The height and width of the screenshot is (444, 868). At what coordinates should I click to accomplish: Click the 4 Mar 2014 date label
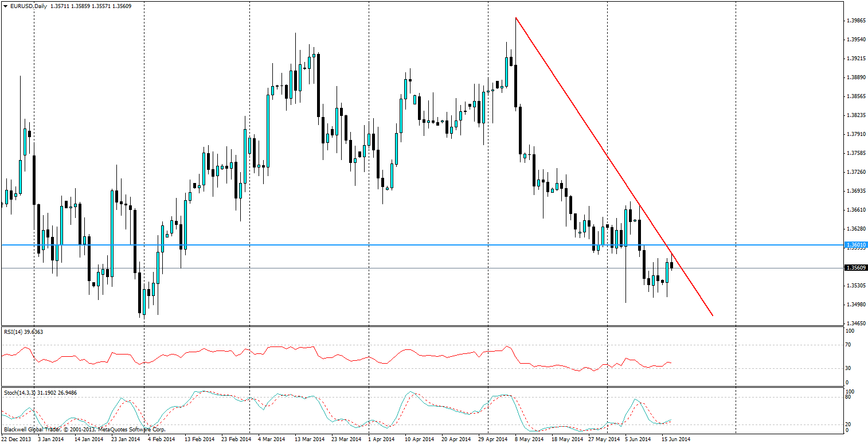(272, 439)
